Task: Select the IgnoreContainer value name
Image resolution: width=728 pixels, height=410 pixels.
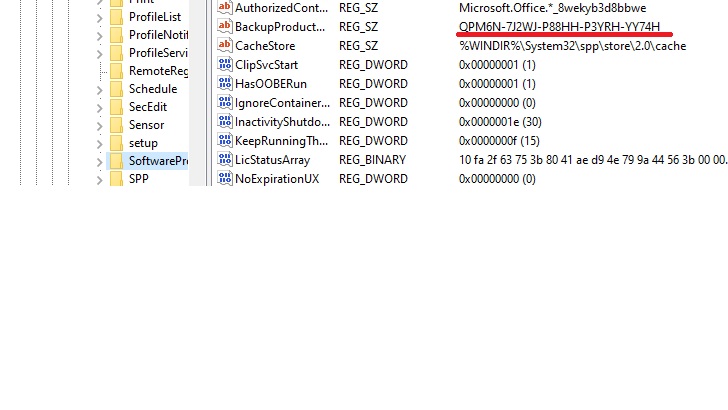Action: pyautogui.click(x=282, y=102)
